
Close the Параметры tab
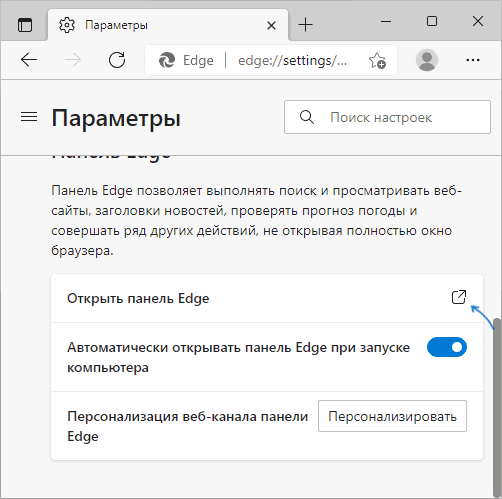click(x=271, y=25)
